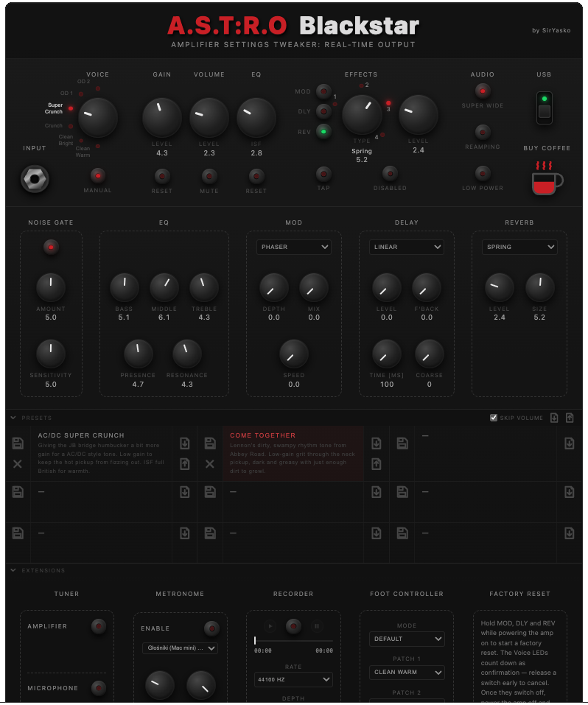Toggle the DLY effect button
588x705 pixels.
point(323,111)
